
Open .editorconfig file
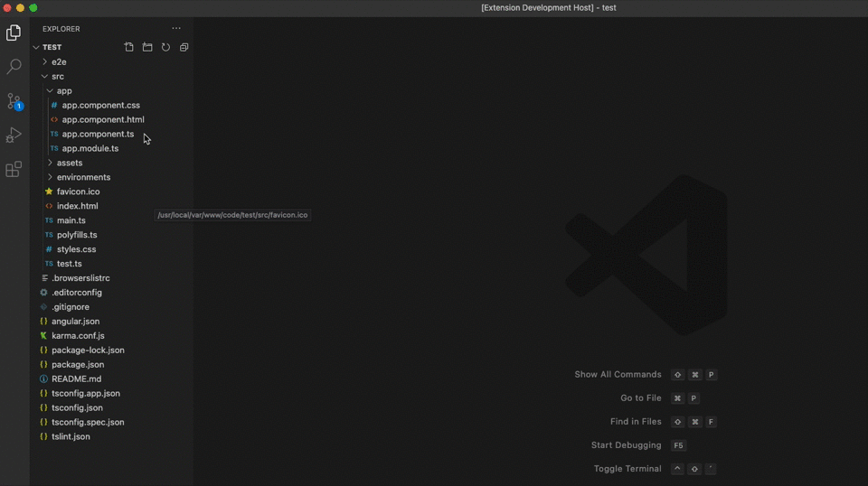[77, 293]
